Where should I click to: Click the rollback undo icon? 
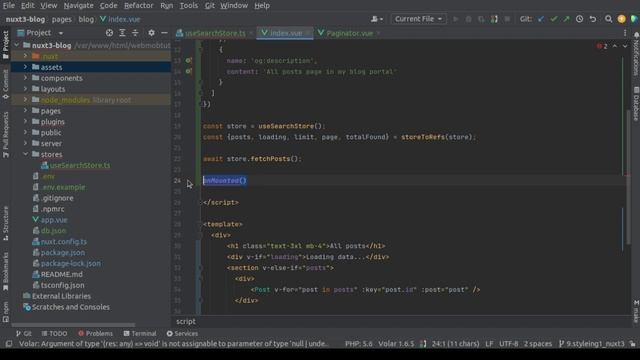click(x=593, y=19)
